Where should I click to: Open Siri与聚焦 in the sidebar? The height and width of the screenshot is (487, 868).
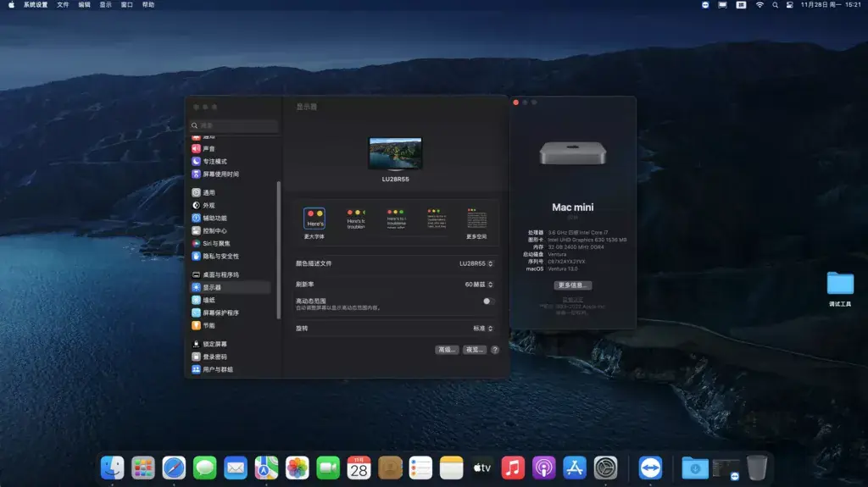(231, 244)
